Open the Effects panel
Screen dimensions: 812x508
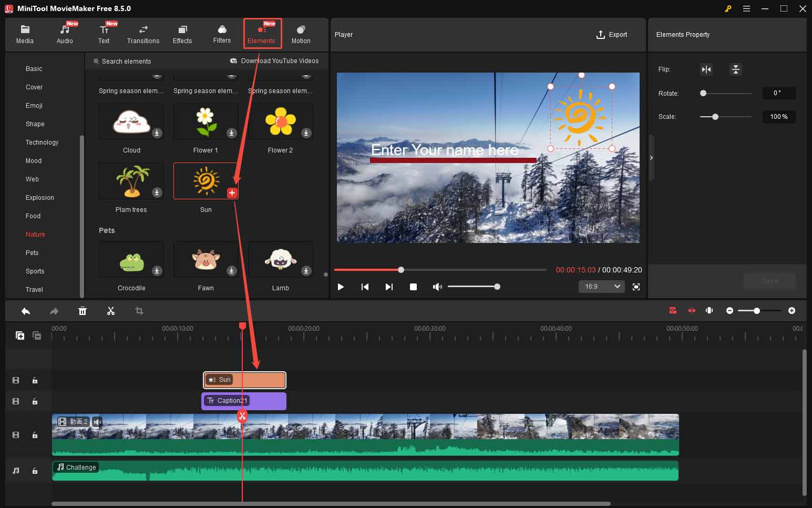(x=182, y=33)
